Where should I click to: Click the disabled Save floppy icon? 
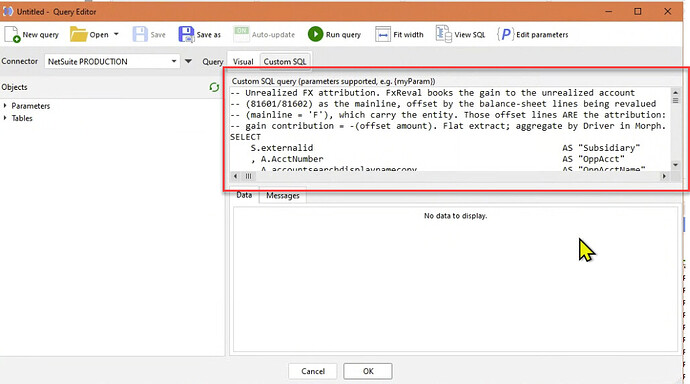tap(140, 34)
